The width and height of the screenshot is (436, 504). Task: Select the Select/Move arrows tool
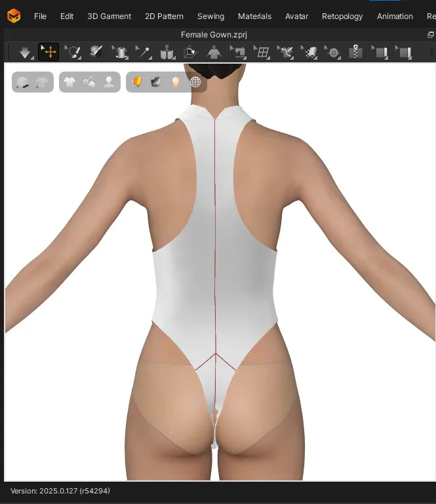[49, 52]
